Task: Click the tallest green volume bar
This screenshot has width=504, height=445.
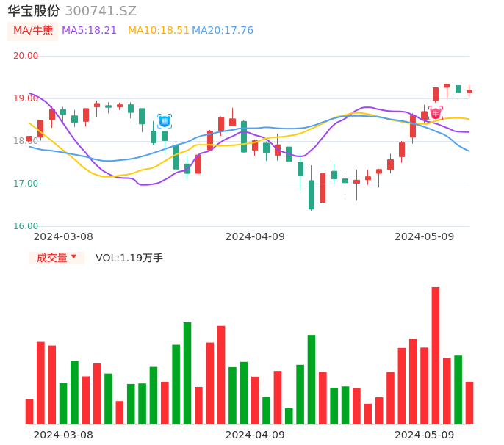Action: point(187,373)
